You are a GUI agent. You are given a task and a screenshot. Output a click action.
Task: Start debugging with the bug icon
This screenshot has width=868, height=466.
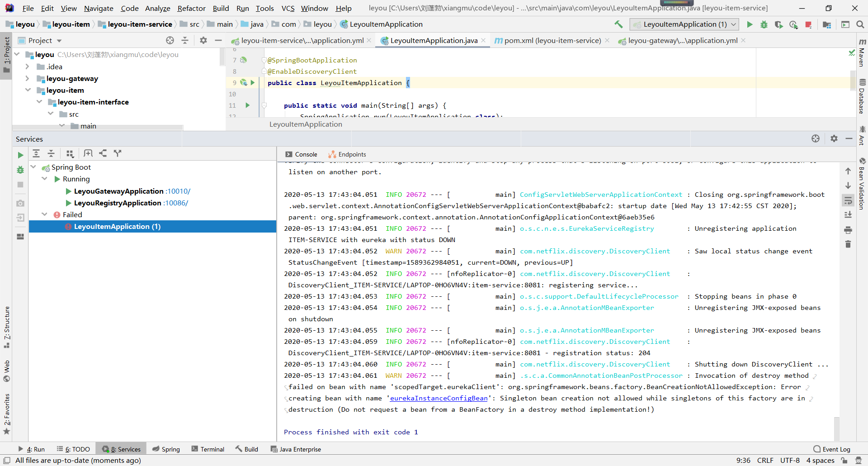(x=764, y=24)
